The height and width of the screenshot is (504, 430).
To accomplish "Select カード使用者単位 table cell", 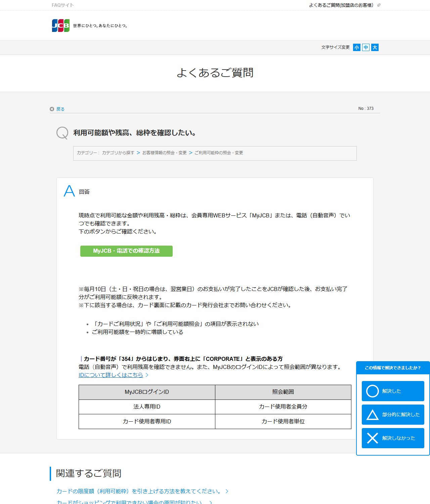I will [x=283, y=421].
